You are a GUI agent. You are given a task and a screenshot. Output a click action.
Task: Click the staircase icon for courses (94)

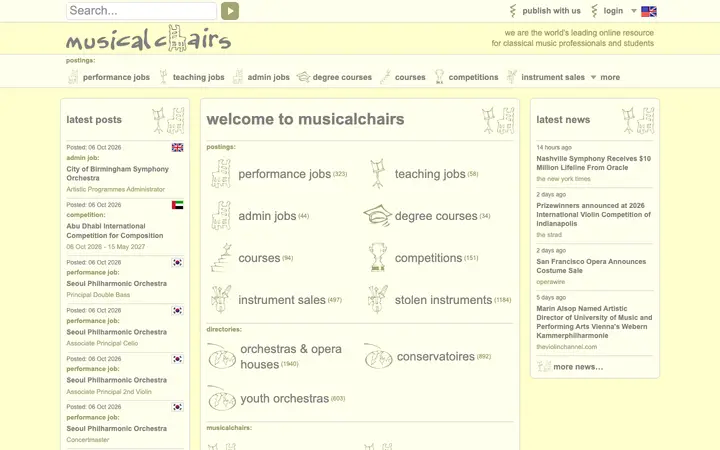222,258
